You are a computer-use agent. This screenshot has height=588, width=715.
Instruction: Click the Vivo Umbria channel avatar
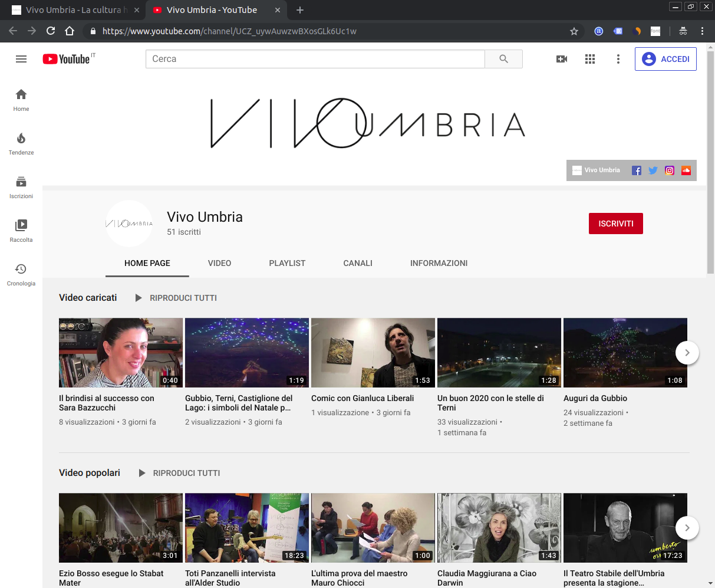[x=129, y=224]
